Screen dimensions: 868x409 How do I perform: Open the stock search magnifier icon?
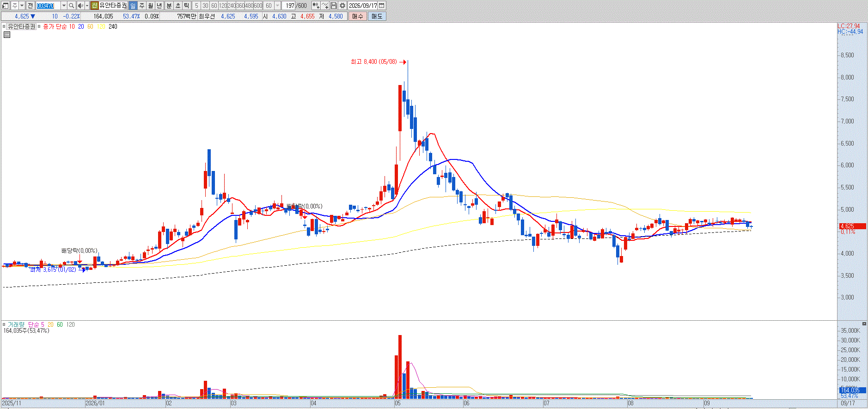point(71,6)
